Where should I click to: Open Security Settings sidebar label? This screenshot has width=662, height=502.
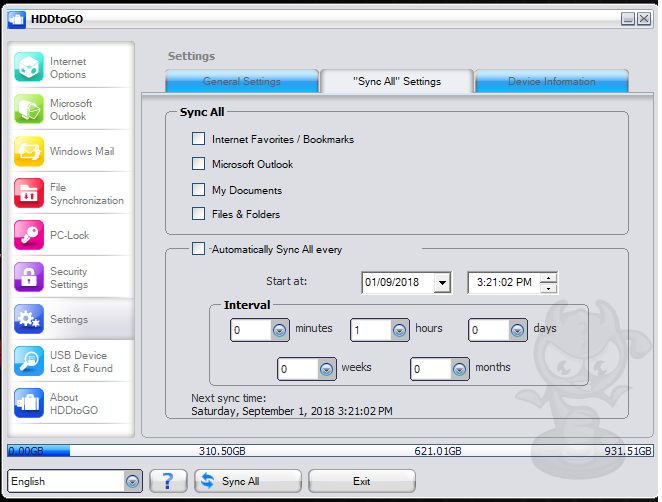(69, 277)
